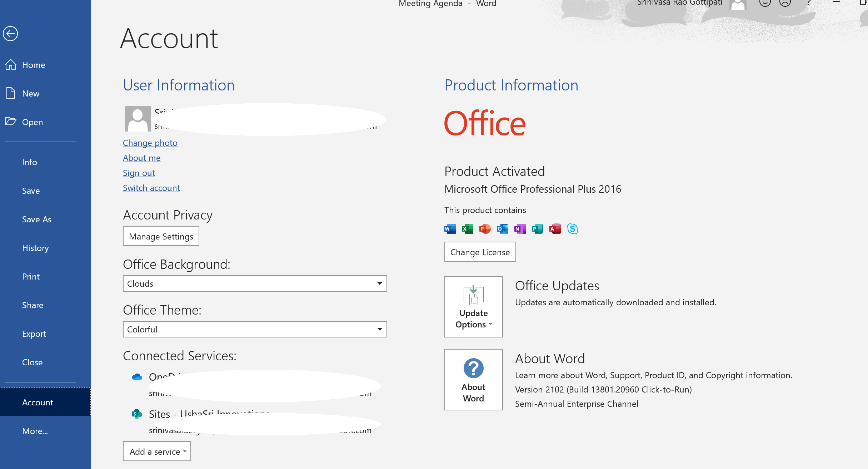This screenshot has width=868, height=469.
Task: Expand the Update Options menu
Action: click(473, 319)
